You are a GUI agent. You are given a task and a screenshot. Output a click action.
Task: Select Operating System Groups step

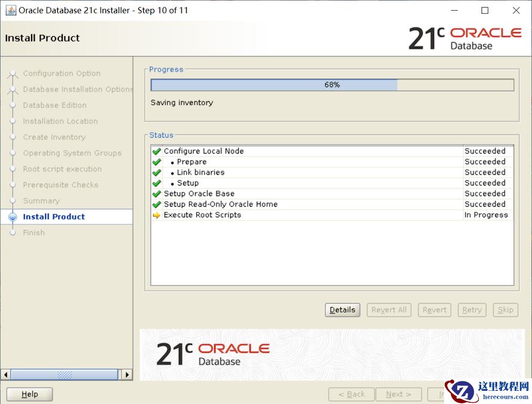[x=72, y=153]
